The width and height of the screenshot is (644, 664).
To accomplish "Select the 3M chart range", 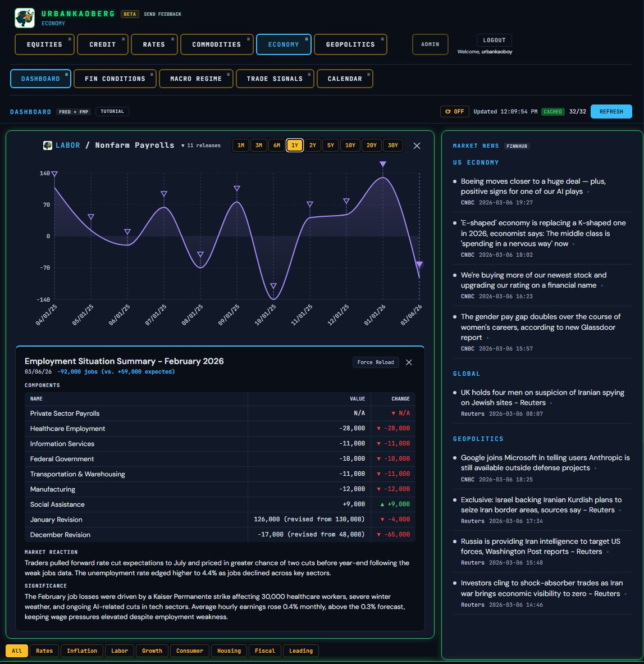I will [x=258, y=145].
